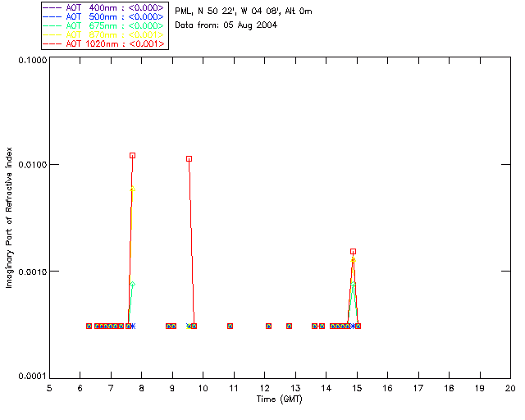Click the 'Imaginary Part of Refractive index' label

coord(9,217)
